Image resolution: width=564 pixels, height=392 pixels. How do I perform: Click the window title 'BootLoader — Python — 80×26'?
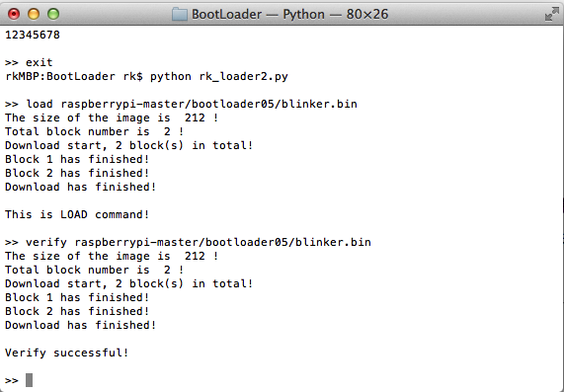[290, 15]
